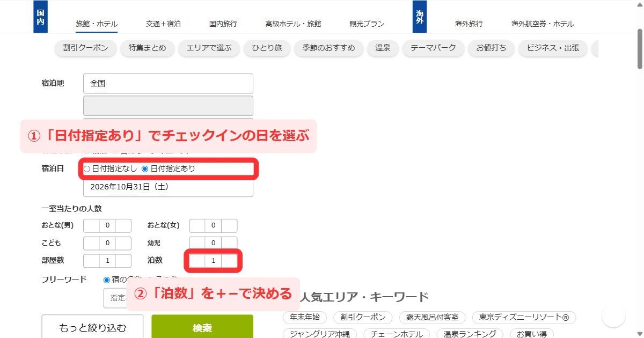Open 高級ホテル・旅館 tab

click(x=293, y=24)
